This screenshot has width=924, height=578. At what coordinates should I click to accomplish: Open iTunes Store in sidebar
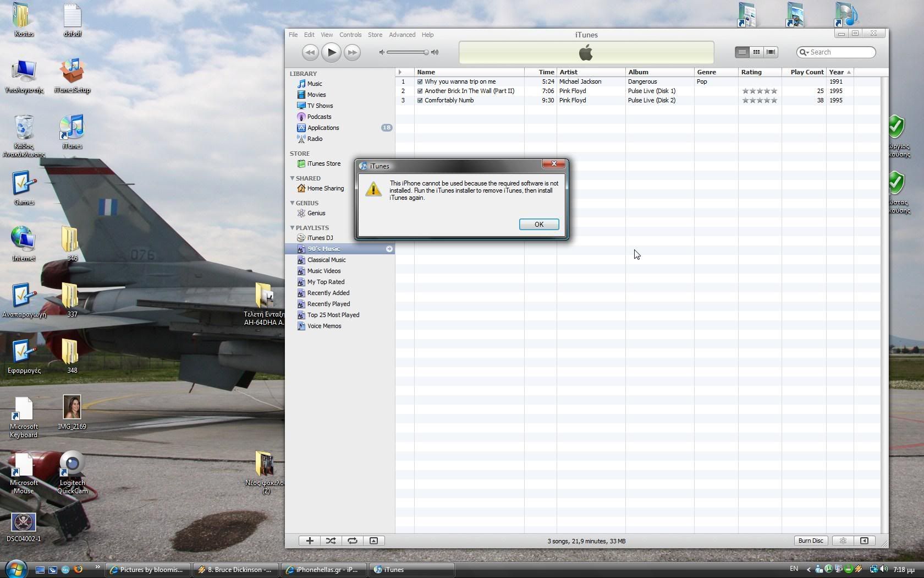tap(323, 163)
